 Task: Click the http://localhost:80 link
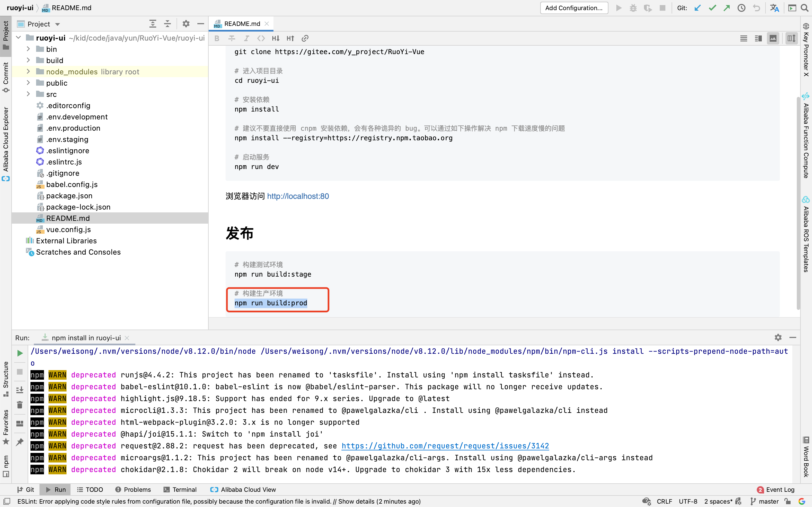pyautogui.click(x=298, y=196)
